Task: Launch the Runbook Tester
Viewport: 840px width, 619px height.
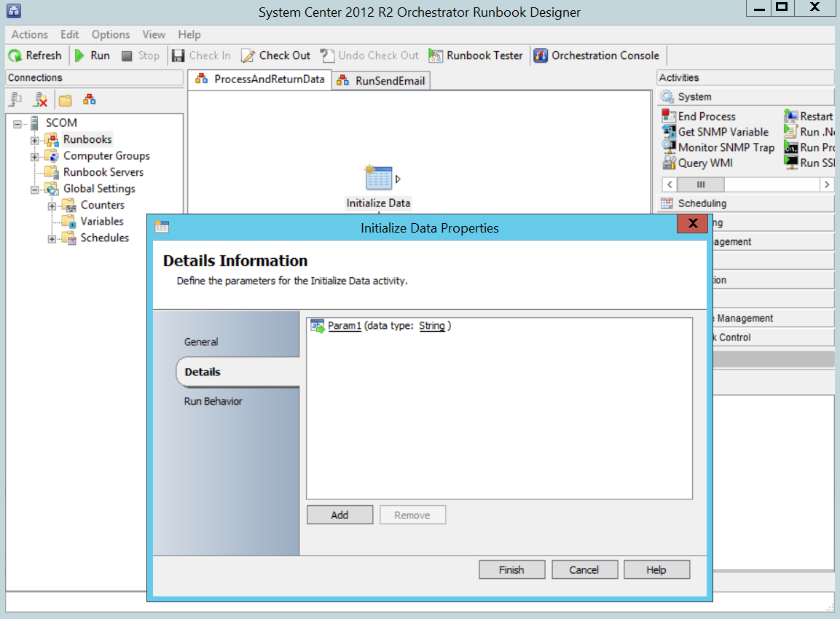Action: 475,55
